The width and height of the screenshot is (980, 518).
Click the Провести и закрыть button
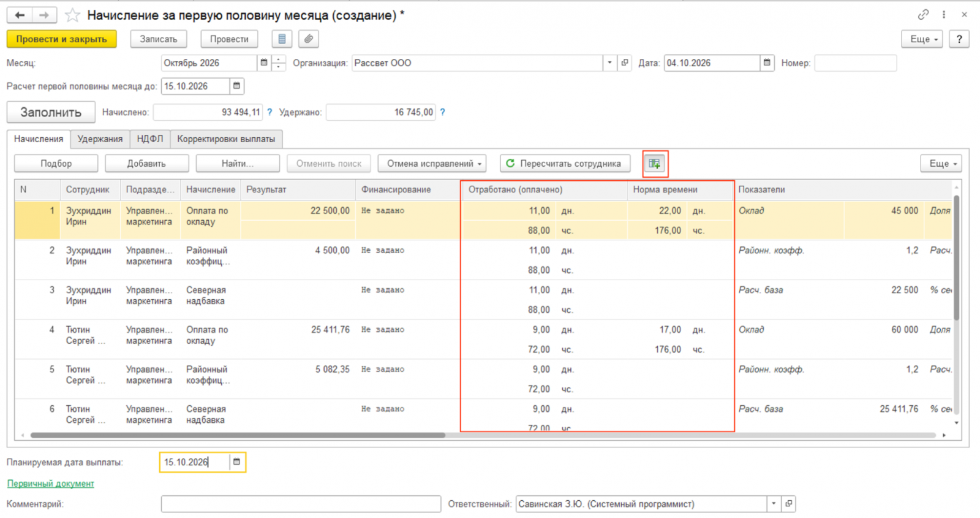[x=62, y=39]
